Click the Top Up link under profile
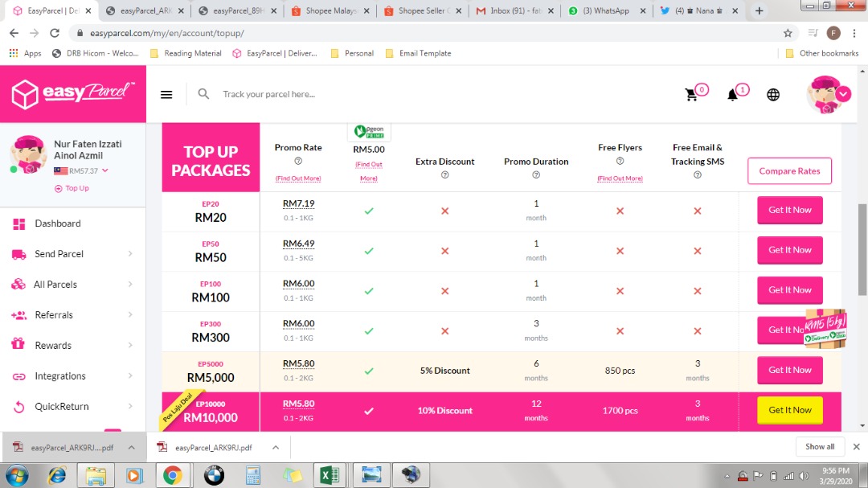Image resolution: width=868 pixels, height=488 pixels. (x=72, y=188)
